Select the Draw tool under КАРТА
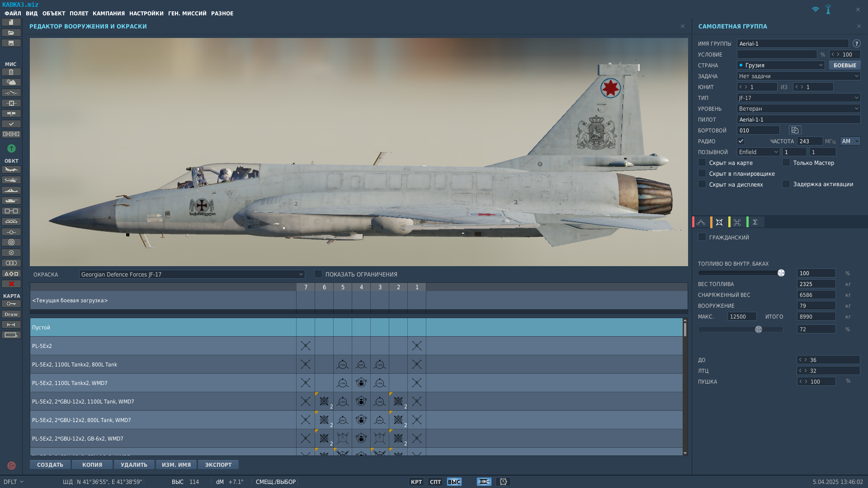868x488 pixels. [x=11, y=314]
